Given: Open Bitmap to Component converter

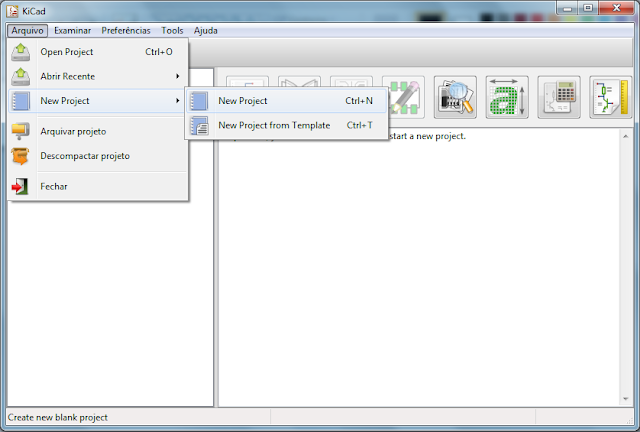Looking at the screenshot, I should click(x=507, y=97).
